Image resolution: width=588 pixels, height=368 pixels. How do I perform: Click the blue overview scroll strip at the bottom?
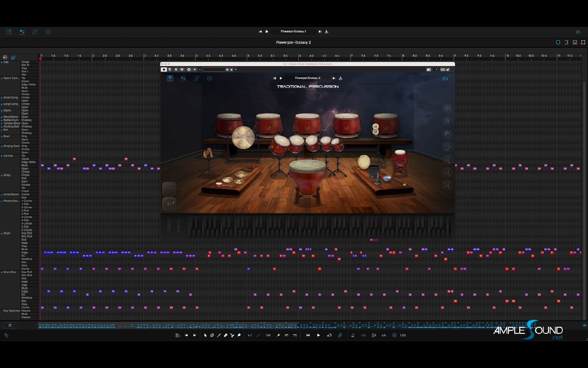click(310, 325)
